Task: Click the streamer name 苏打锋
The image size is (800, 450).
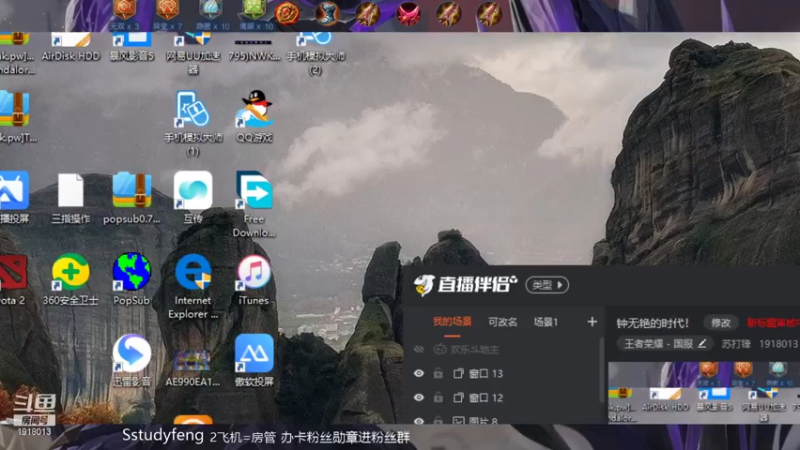Action: [x=736, y=344]
